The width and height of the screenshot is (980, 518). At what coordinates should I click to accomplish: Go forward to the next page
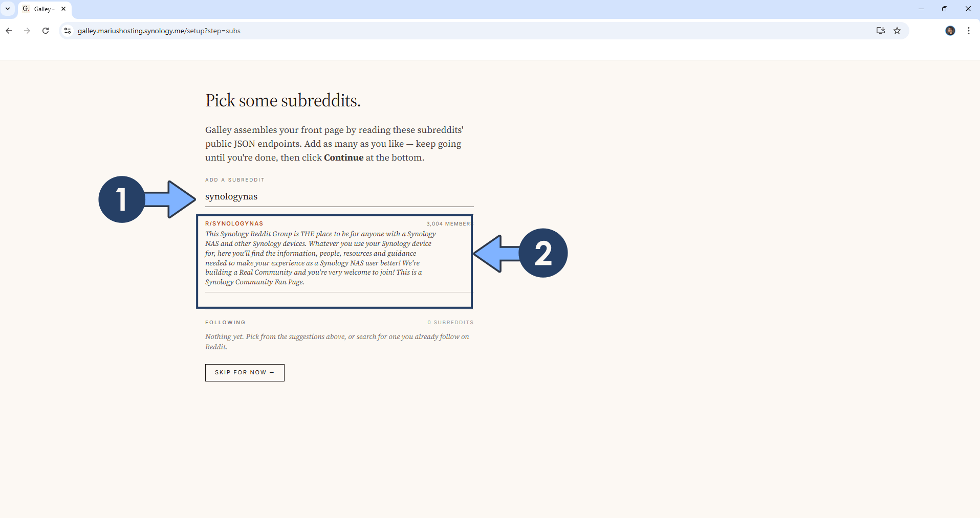click(x=27, y=31)
